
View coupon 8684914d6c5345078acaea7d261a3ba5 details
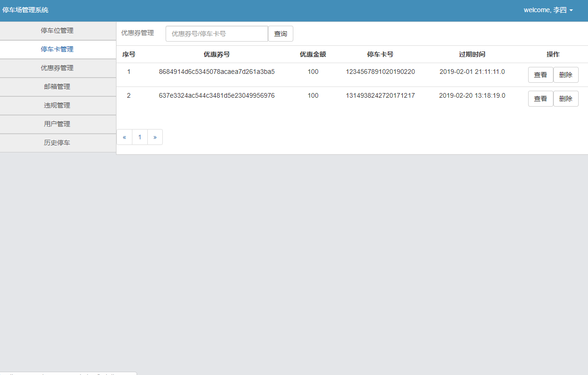540,75
